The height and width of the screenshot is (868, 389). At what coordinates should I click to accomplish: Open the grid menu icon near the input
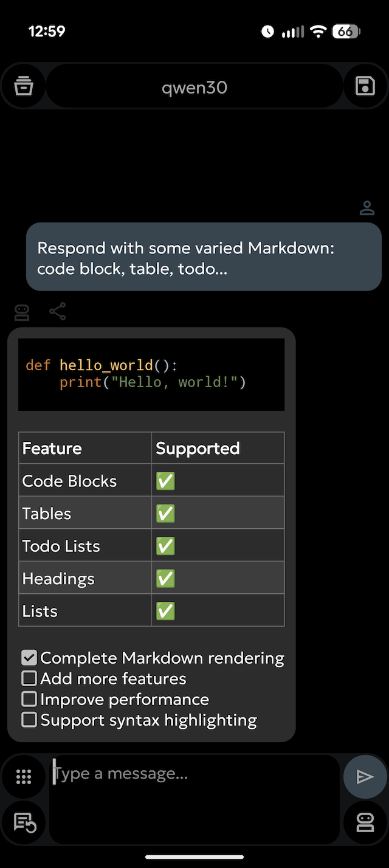click(23, 776)
